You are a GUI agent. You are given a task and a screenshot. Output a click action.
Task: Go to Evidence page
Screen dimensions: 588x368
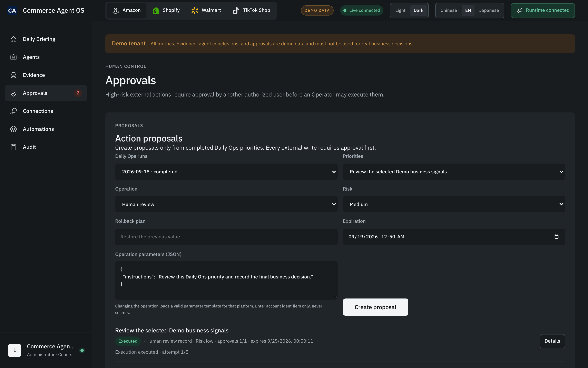coord(46,75)
